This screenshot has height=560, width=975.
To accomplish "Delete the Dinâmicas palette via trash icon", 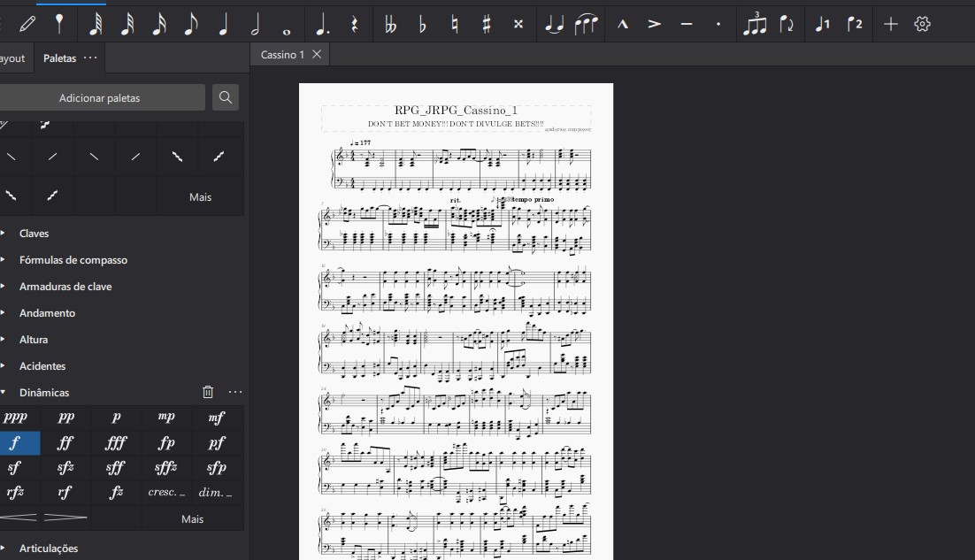I will coord(208,392).
